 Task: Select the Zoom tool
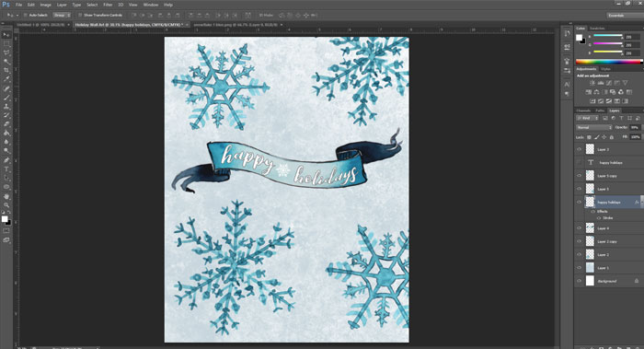[6, 204]
